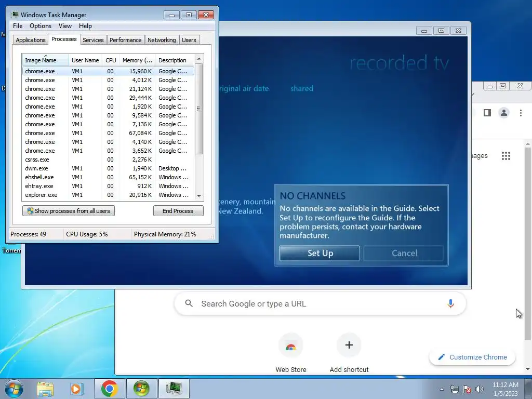Click shield icon on Show processes button
532x399 pixels.
[30, 211]
